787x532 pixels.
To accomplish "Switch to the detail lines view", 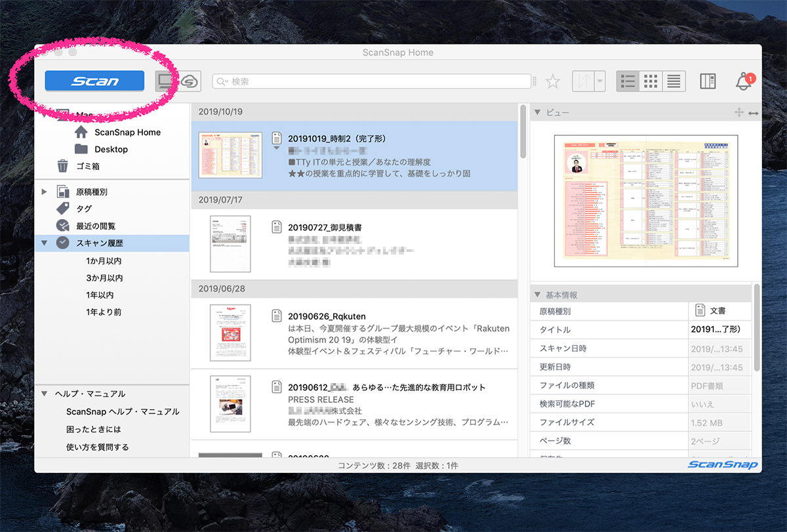I will point(674,81).
